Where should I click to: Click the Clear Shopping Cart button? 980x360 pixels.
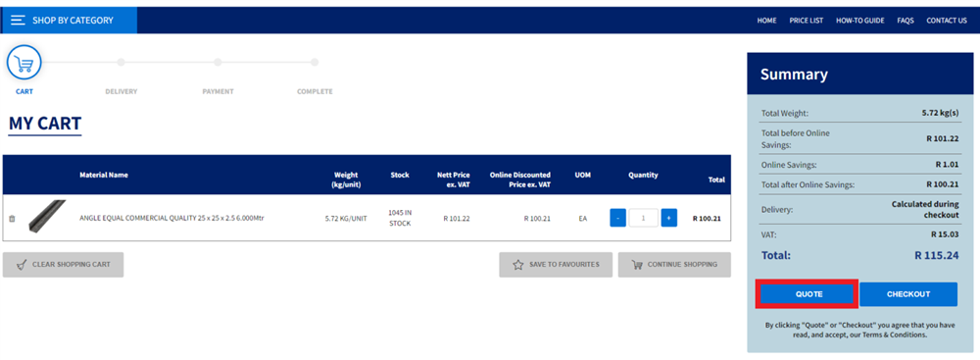[63, 265]
